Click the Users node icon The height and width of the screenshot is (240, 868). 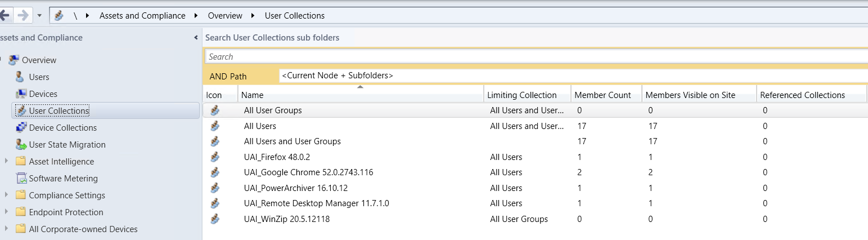coord(20,77)
